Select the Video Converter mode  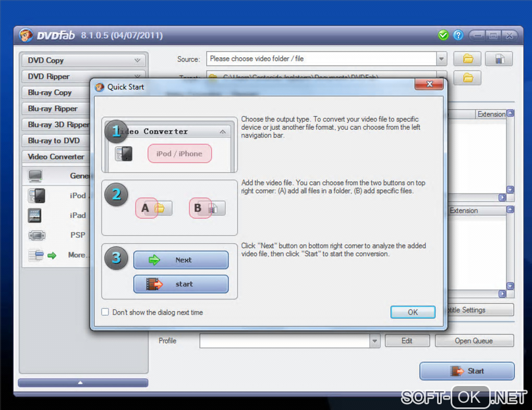click(x=56, y=157)
